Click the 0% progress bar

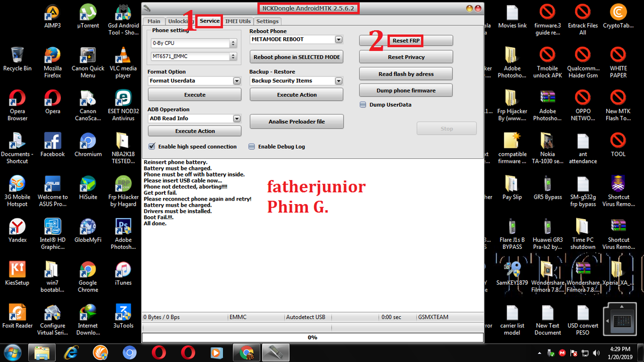(312, 337)
